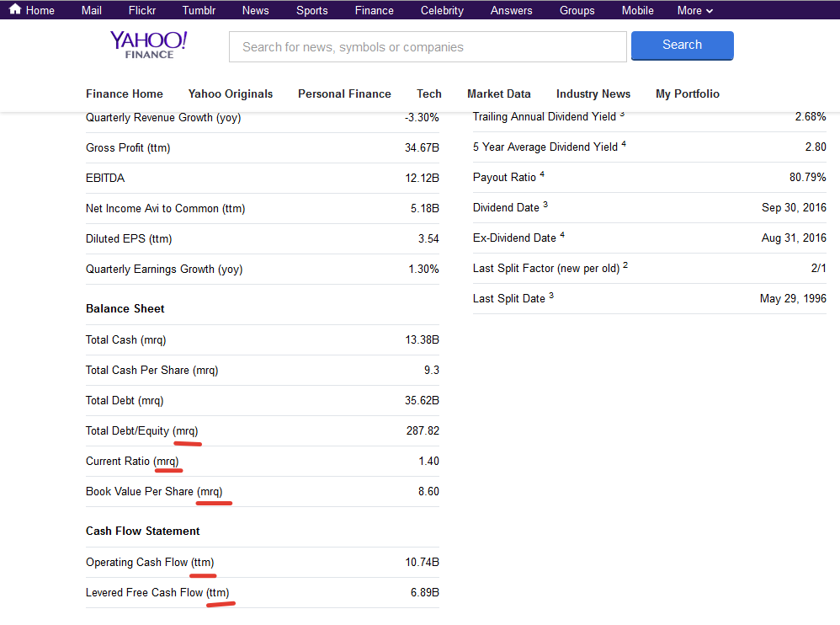Screen dimensions: 840x625
Task: Click the Home icon in top bar
Action: point(15,10)
